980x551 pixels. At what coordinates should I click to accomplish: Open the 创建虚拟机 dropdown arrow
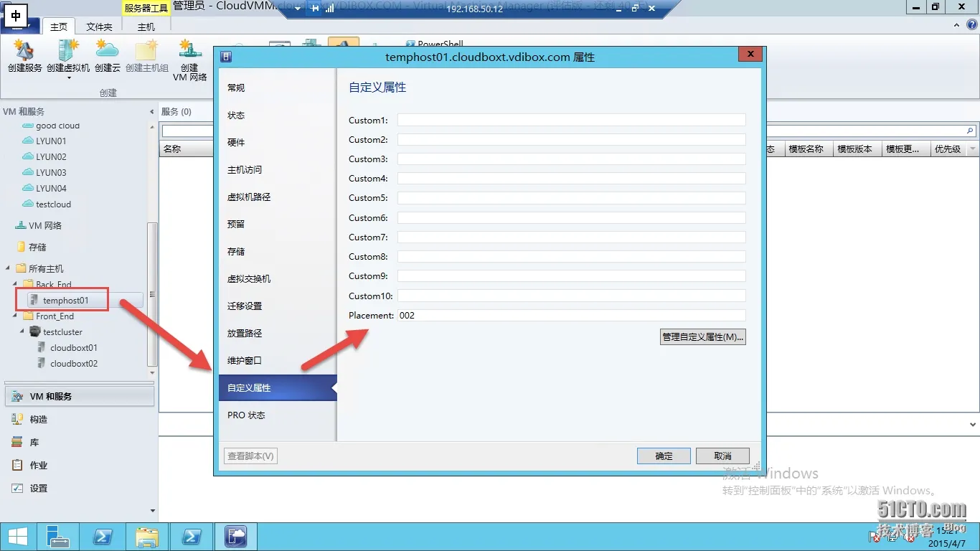coord(69,77)
